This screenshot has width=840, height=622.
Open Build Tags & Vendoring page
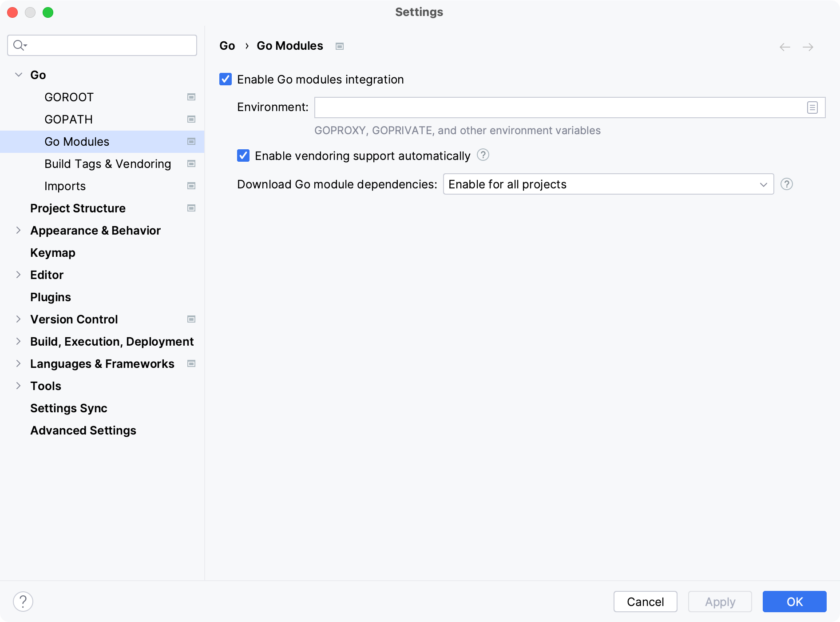[102, 163]
